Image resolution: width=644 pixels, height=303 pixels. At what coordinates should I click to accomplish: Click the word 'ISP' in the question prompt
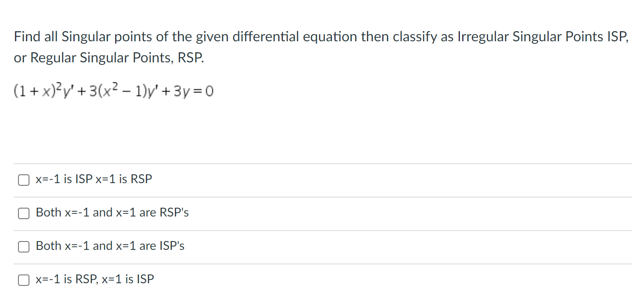(x=617, y=37)
